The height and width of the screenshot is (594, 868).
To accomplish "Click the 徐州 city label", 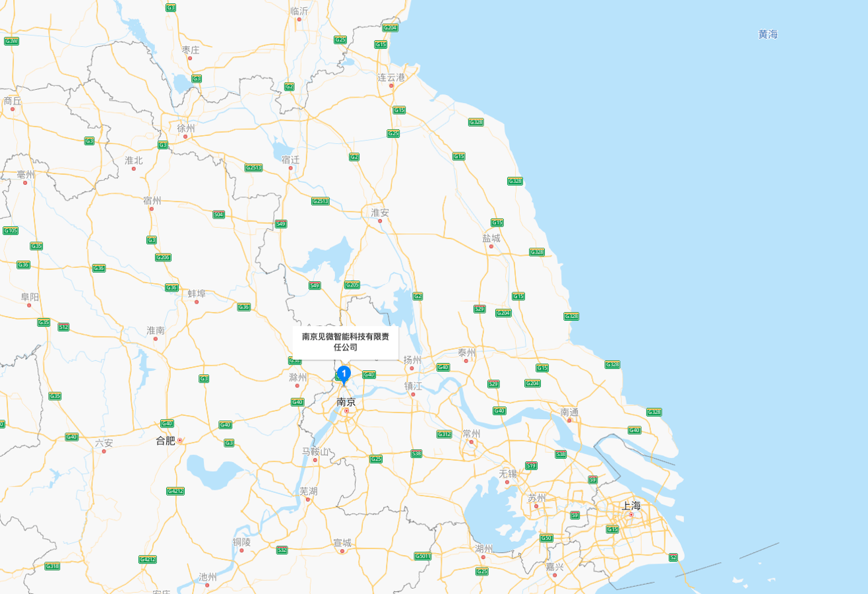I will 186,127.
